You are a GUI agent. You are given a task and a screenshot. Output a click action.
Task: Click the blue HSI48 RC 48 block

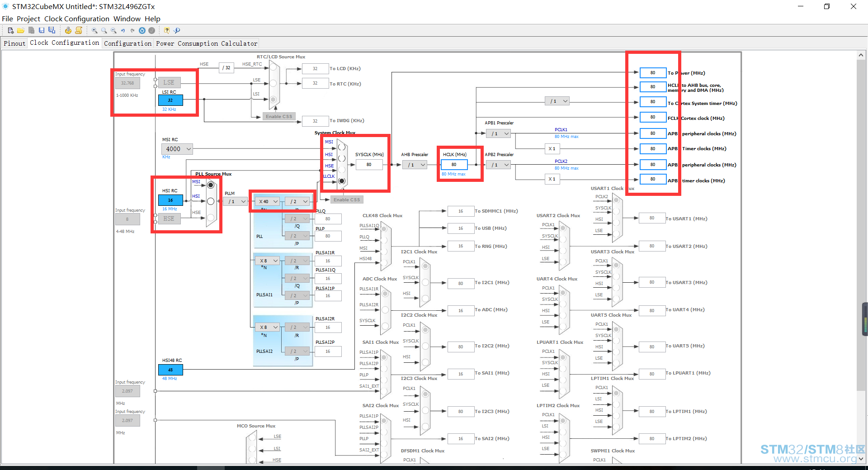coord(170,370)
